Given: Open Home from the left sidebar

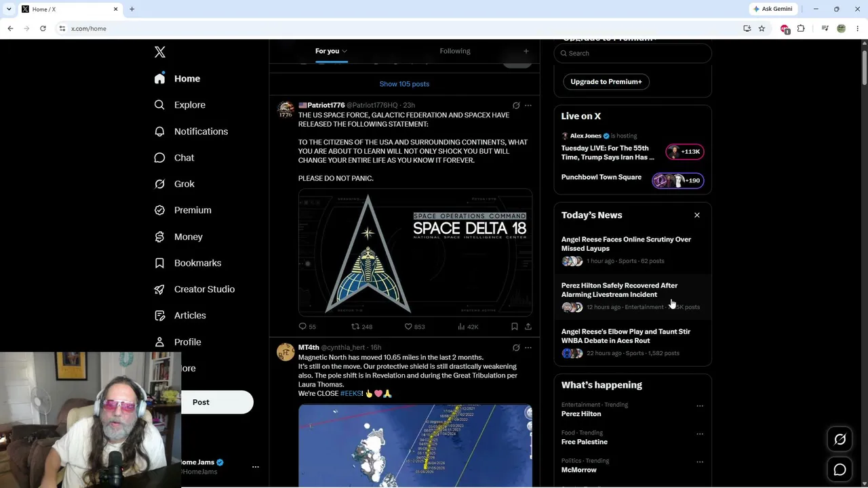Looking at the screenshot, I should pos(177,79).
